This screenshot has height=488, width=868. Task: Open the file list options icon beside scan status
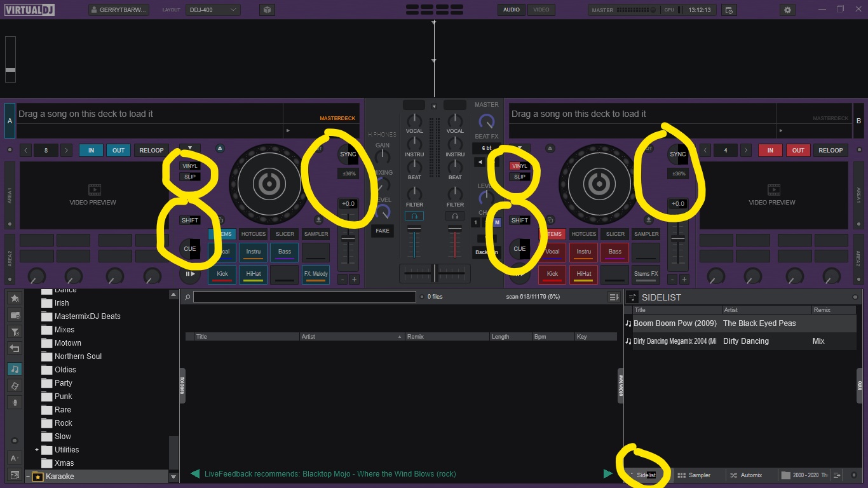pos(614,297)
